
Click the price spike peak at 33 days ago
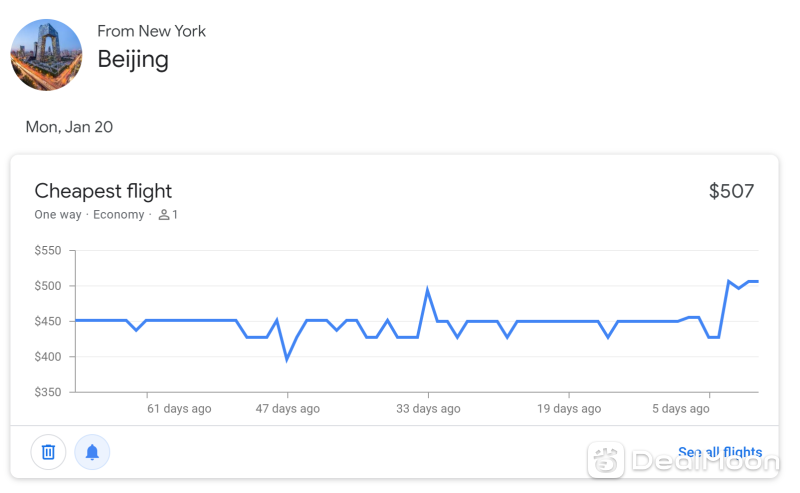428,289
